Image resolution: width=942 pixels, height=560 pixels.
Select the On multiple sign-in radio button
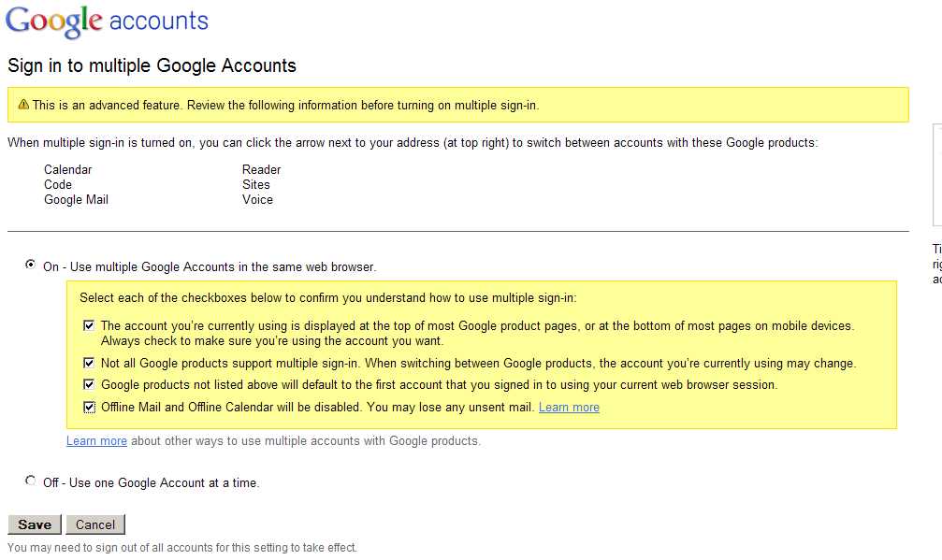click(30, 264)
